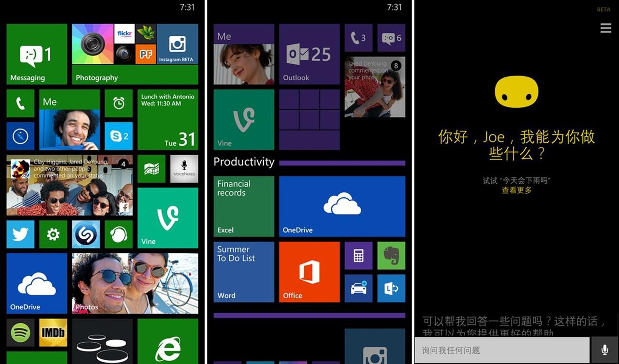Open the purple app folder tile grid
Screen dimensions: 619x364
[309, 119]
